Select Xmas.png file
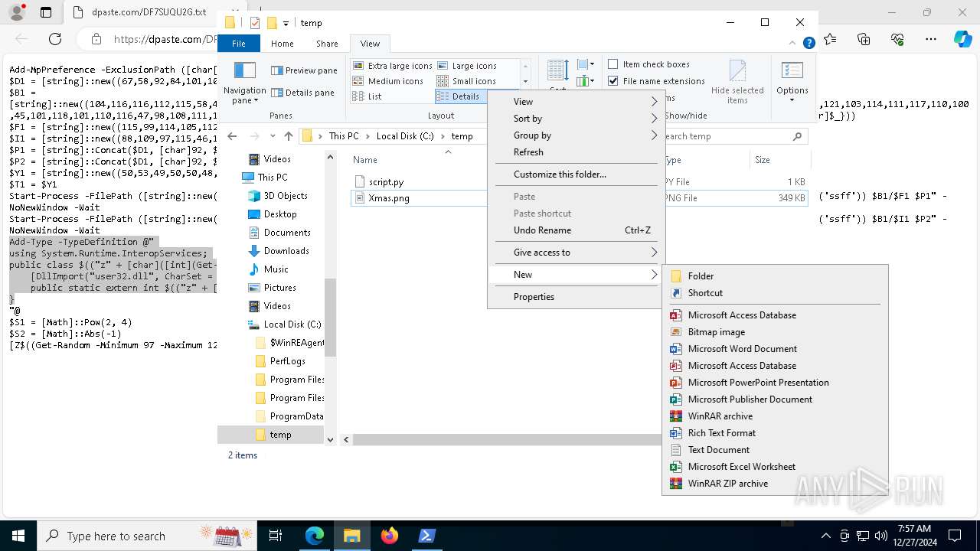The height and width of the screenshot is (551, 980). click(389, 198)
